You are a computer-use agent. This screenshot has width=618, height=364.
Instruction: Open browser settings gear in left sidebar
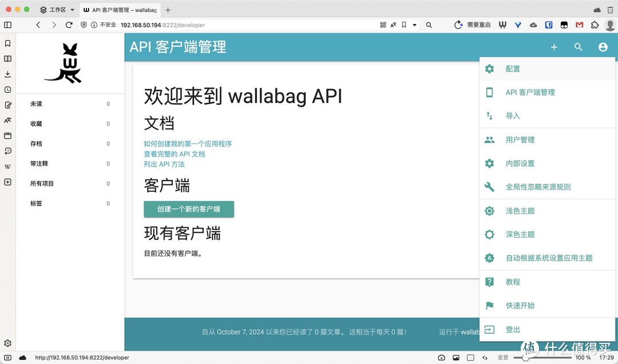click(7, 343)
